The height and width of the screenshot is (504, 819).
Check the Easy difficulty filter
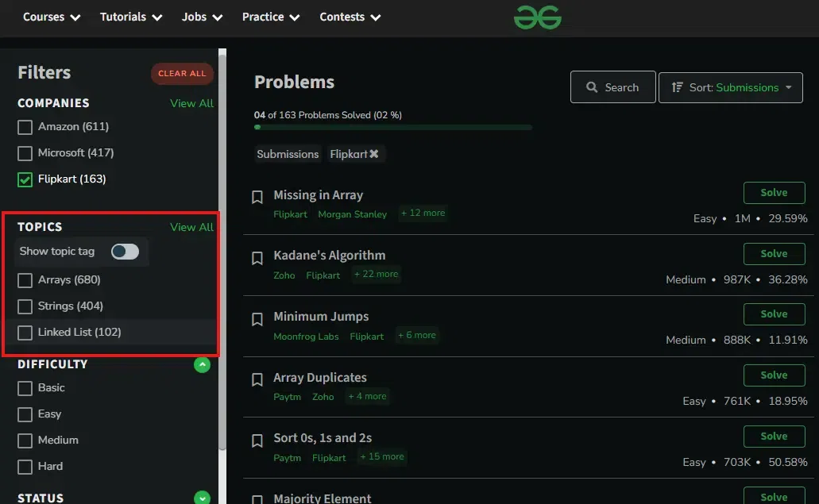point(25,414)
